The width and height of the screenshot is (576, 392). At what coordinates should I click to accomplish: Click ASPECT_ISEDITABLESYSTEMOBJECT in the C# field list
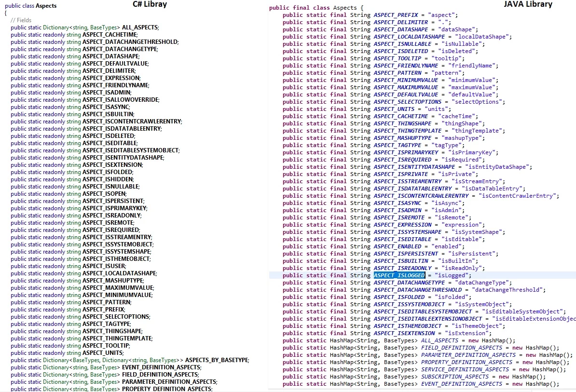click(x=130, y=150)
